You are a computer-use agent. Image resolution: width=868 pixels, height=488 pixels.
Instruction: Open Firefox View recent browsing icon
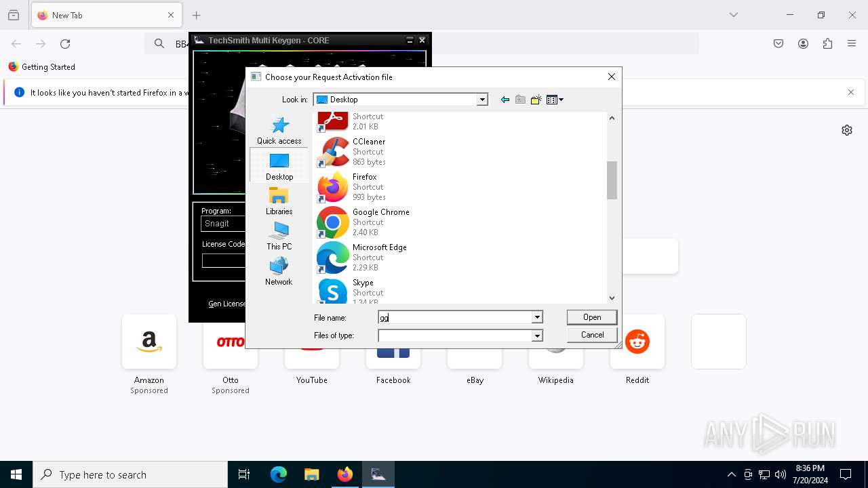(x=14, y=15)
